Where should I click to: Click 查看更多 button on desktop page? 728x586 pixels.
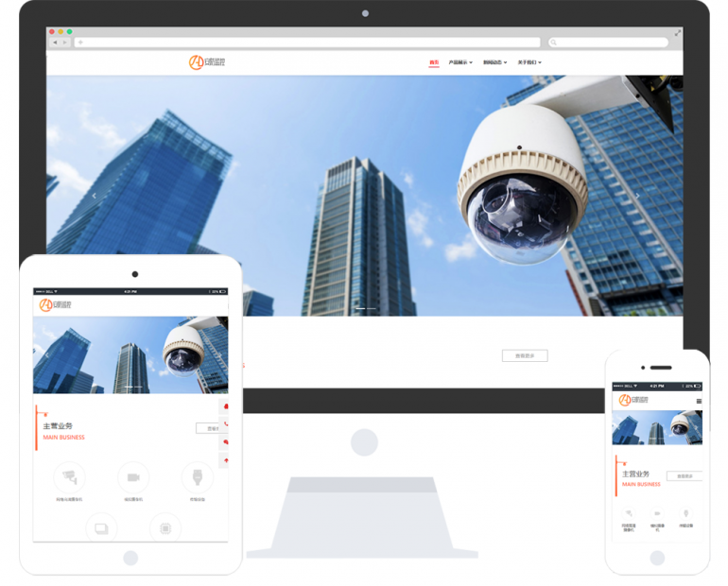pos(524,356)
